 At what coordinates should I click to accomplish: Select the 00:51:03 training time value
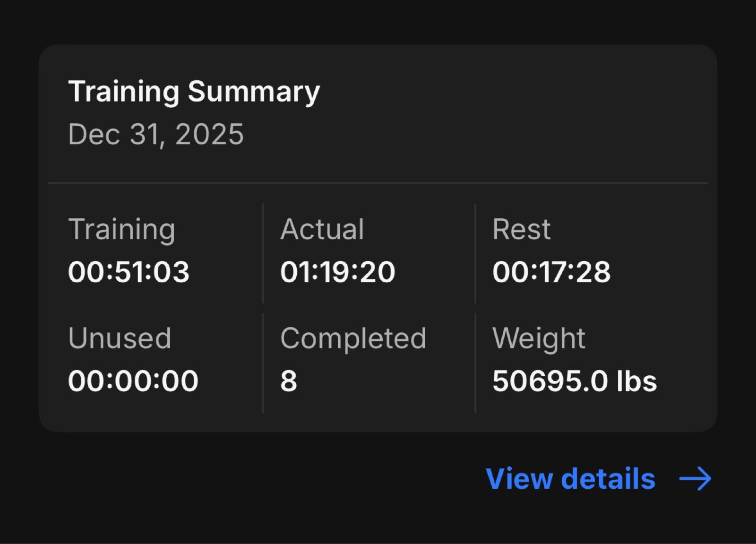pos(129,272)
